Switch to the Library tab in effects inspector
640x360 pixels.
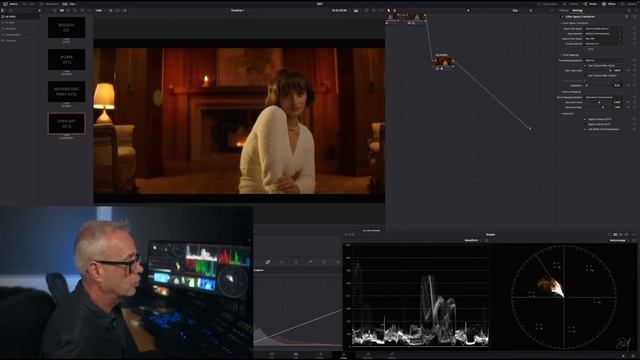pyautogui.click(x=564, y=11)
